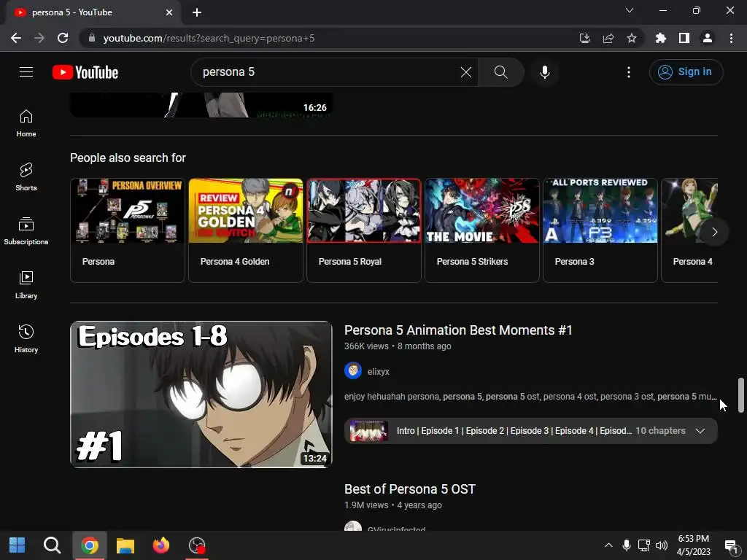Open the volume control in tray
Viewport: 747px width, 560px height.
[x=662, y=545]
